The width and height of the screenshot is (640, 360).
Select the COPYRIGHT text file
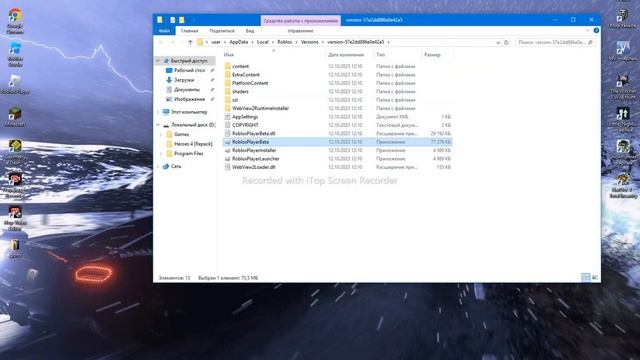[x=338, y=125]
